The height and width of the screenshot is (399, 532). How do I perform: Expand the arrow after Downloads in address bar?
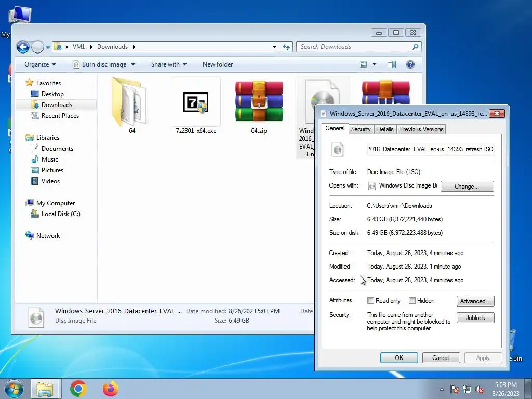pyautogui.click(x=134, y=47)
